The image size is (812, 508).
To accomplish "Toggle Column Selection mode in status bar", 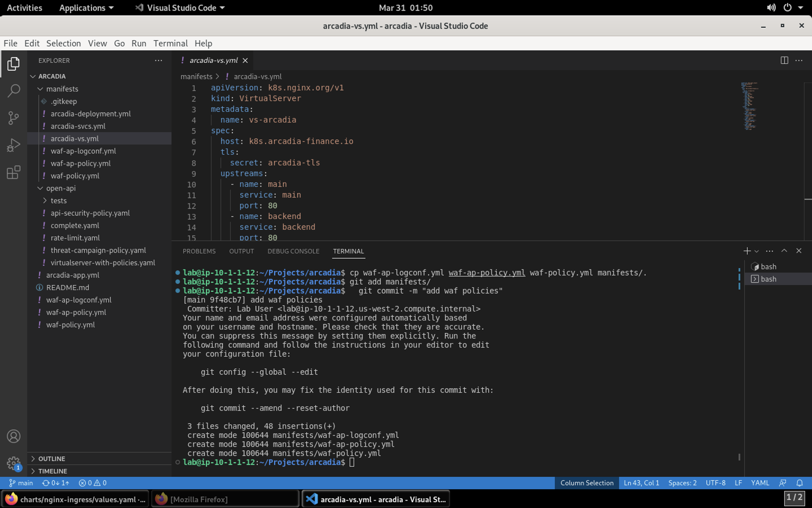I will pyautogui.click(x=587, y=483).
